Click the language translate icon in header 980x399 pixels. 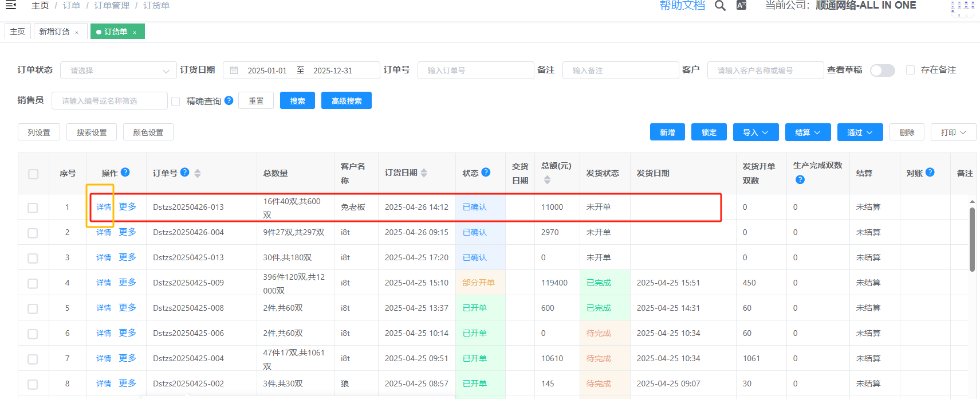tap(741, 6)
